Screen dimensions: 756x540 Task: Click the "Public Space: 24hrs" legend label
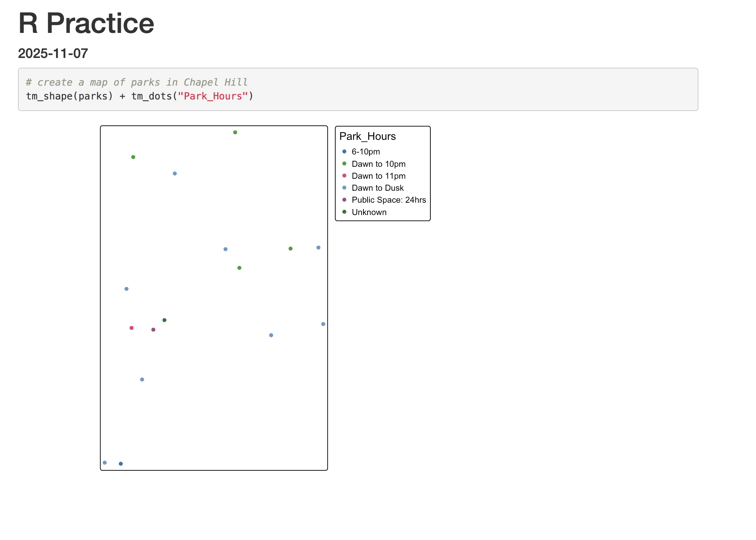[x=388, y=200]
